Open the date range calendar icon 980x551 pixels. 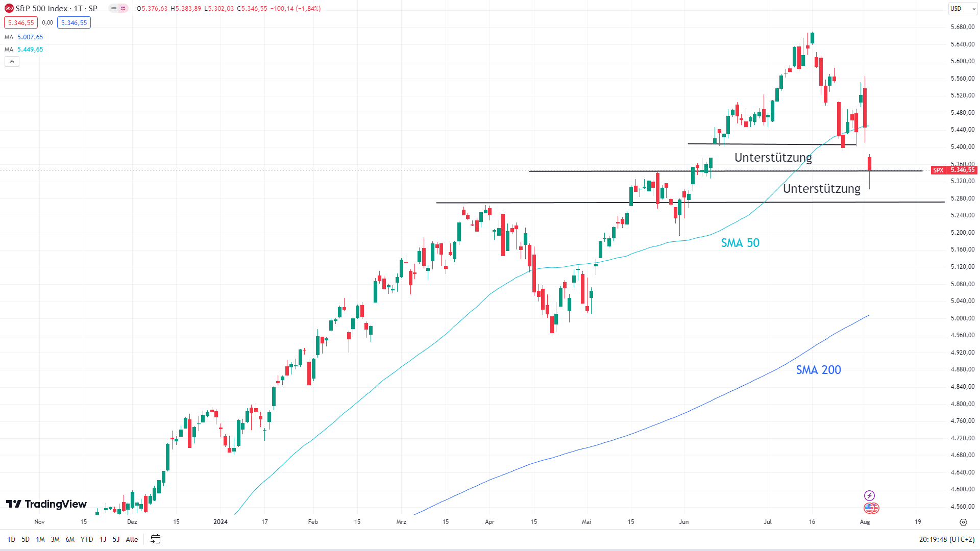(x=156, y=539)
